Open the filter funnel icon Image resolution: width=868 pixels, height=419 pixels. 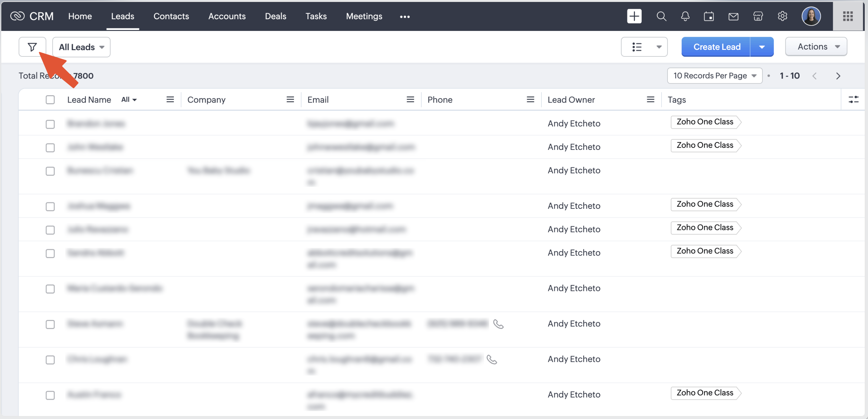pyautogui.click(x=32, y=47)
